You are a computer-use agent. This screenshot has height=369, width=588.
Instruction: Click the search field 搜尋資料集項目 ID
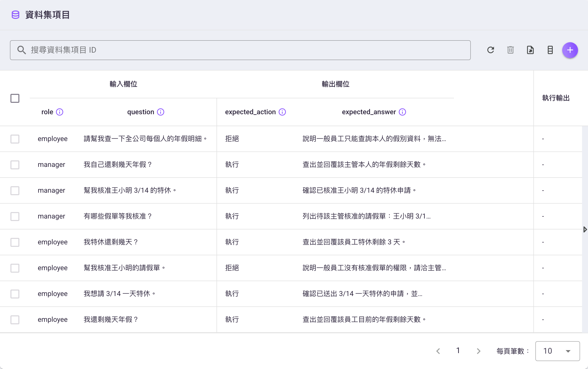240,50
